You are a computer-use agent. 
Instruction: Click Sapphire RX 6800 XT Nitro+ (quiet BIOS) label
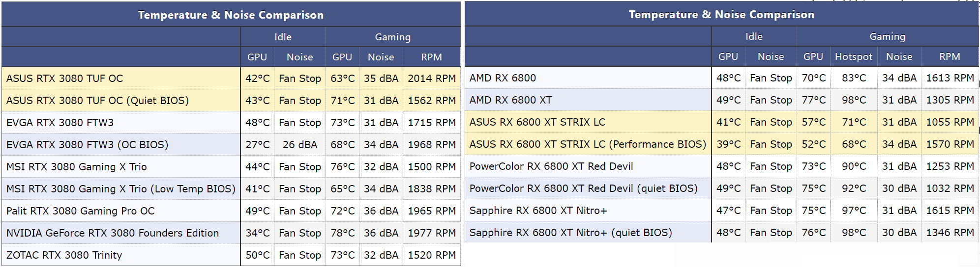click(570, 233)
